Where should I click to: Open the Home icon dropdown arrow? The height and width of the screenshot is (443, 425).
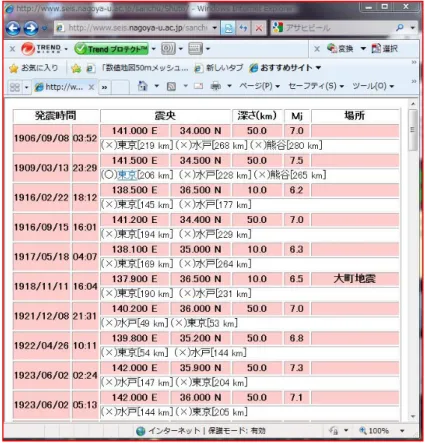156,86
